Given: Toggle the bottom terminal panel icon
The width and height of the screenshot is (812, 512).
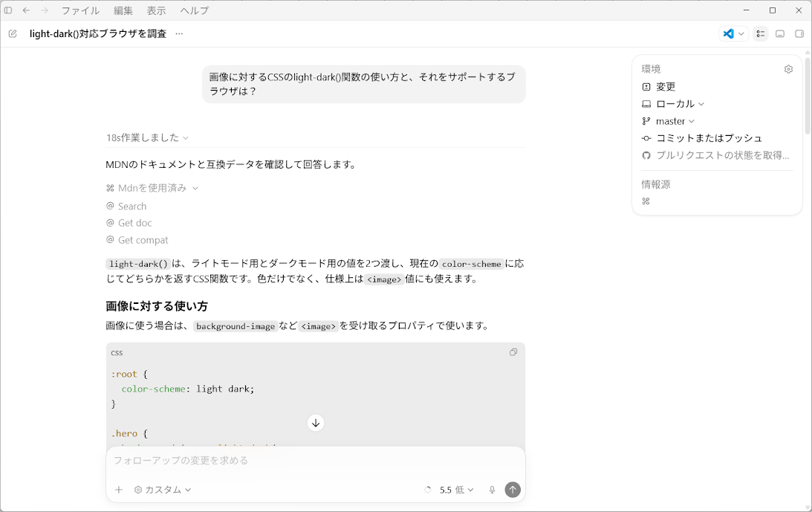Looking at the screenshot, I should pyautogui.click(x=780, y=33).
